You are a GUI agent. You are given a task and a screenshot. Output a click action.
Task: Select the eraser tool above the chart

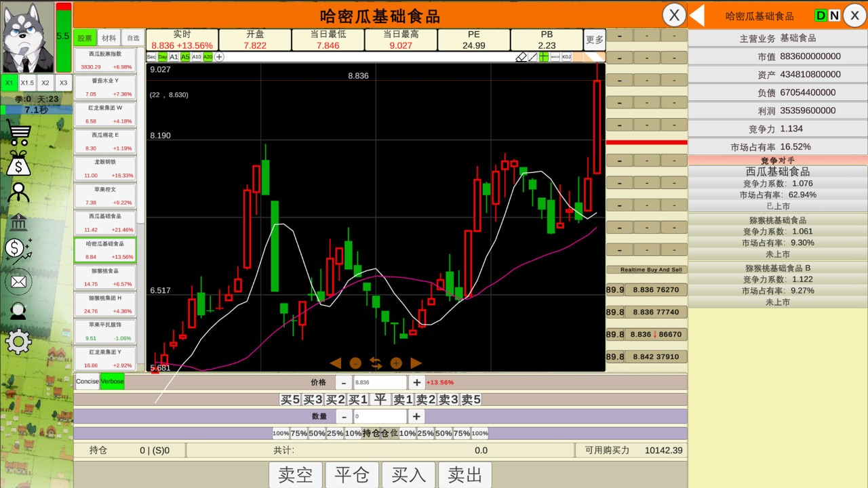521,57
